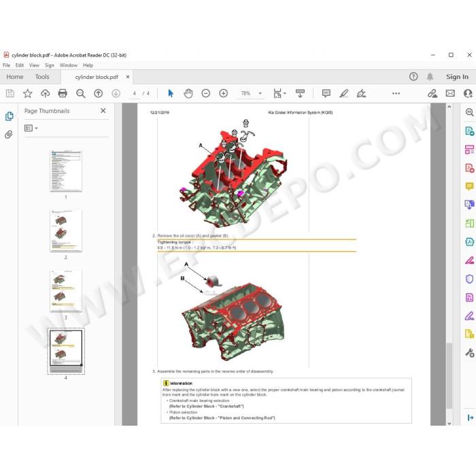Switch to the Home tab

[x=15, y=77]
